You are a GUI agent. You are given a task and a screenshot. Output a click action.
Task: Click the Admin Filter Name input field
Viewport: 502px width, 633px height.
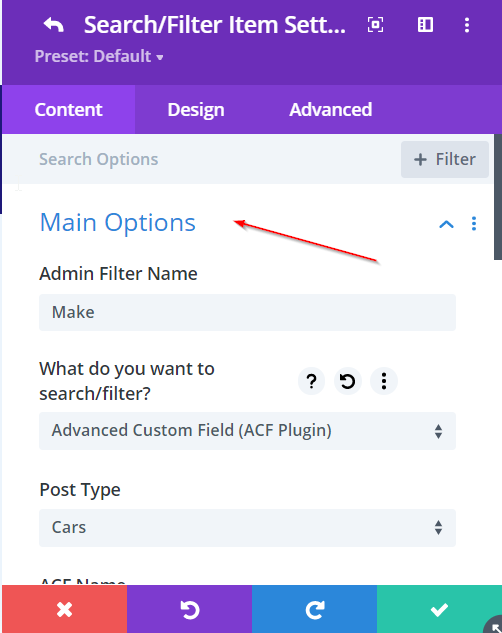pos(247,312)
